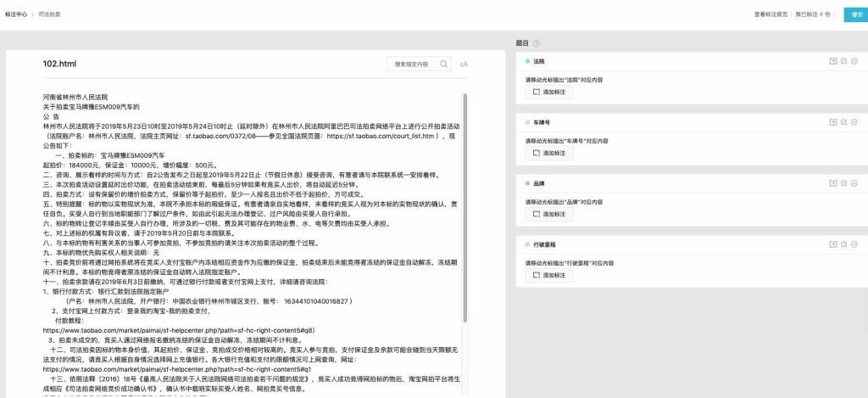Click the AA font size icon
This screenshot has height=398, width=868.
click(x=464, y=64)
